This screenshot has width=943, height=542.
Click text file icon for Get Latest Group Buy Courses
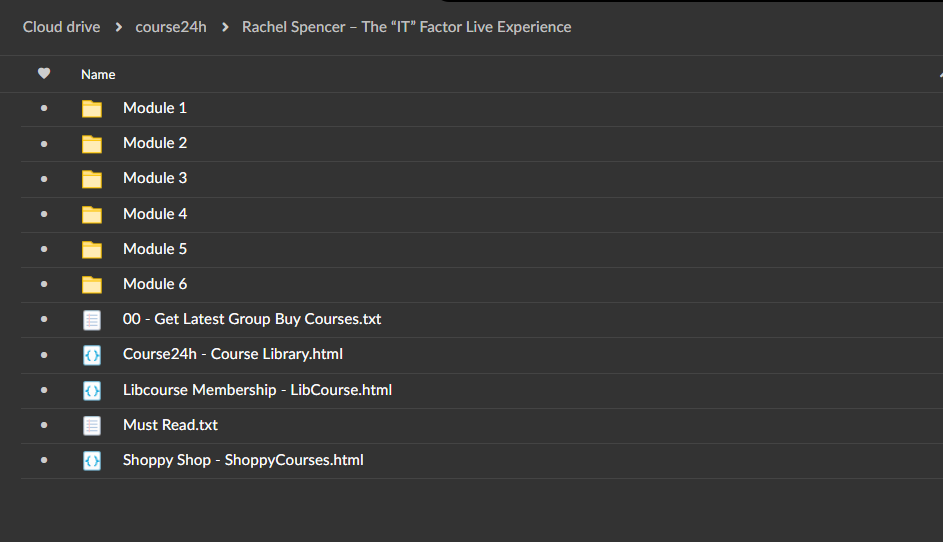point(91,320)
